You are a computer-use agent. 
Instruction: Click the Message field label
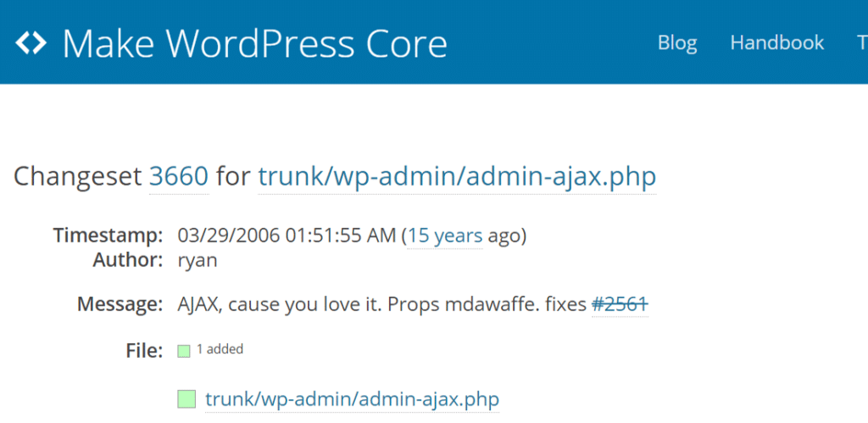click(120, 303)
